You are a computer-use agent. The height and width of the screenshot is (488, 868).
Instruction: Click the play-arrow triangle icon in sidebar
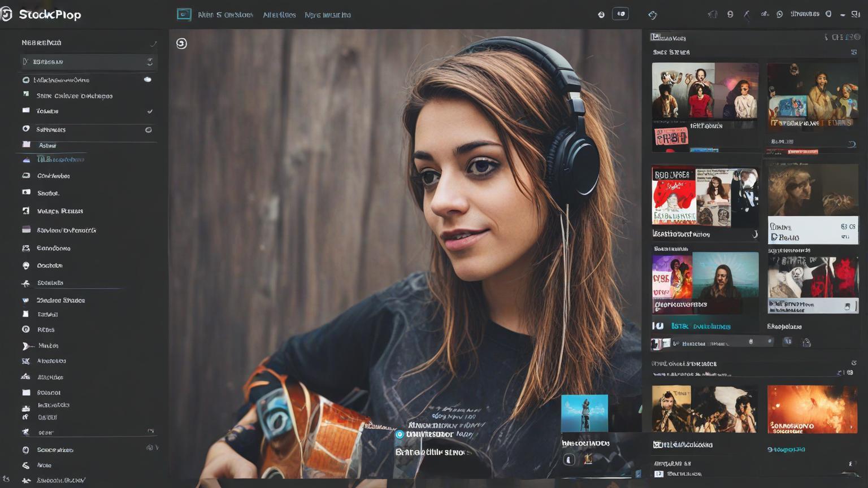[26, 346]
